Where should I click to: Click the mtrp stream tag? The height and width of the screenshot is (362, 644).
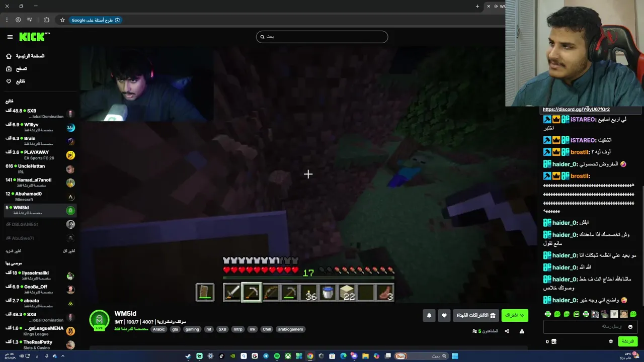tap(238, 329)
